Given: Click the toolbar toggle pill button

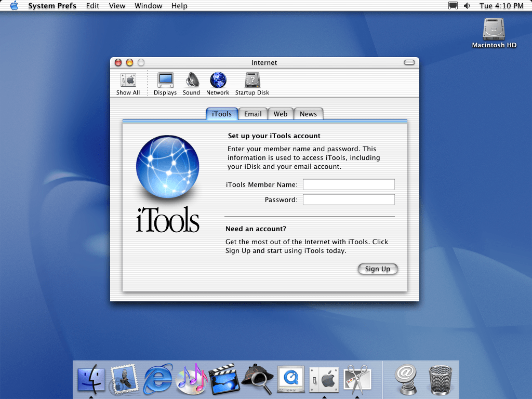Looking at the screenshot, I should (409, 62).
